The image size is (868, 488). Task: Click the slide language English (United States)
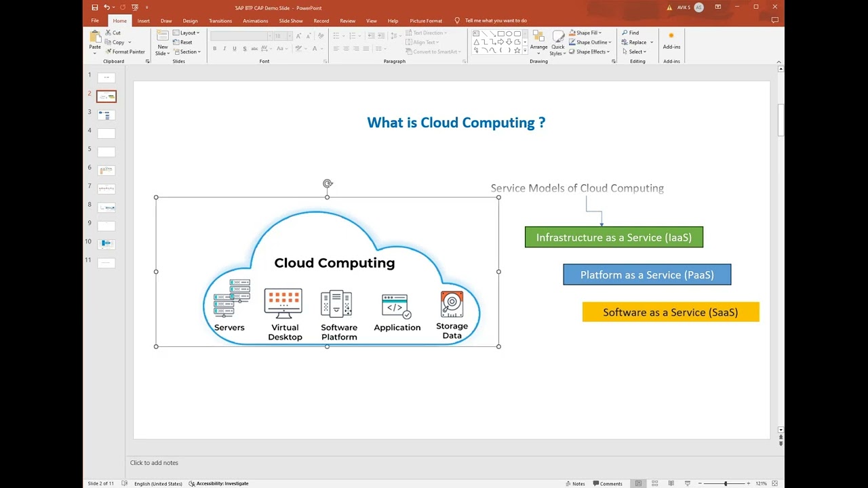pyautogui.click(x=158, y=483)
